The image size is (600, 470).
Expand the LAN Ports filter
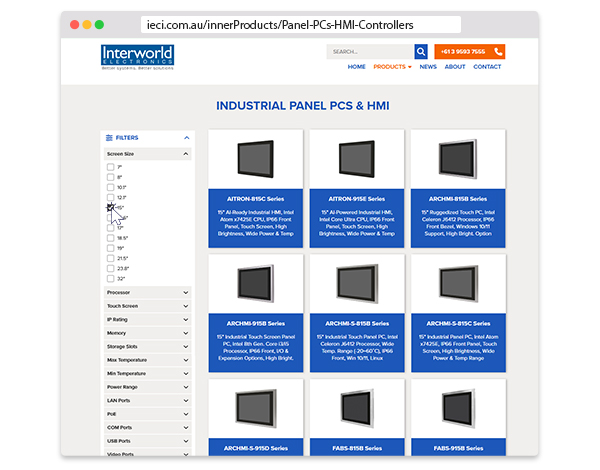click(x=147, y=401)
